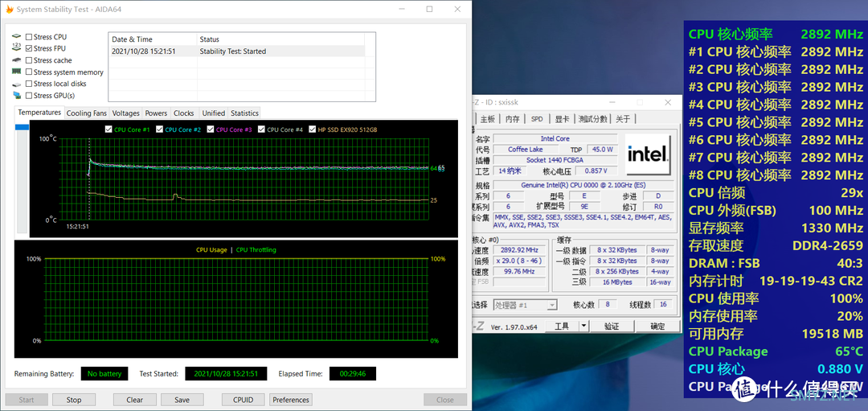Enable the Stress CPU checkbox
The width and height of the screenshot is (868, 411).
tap(29, 37)
